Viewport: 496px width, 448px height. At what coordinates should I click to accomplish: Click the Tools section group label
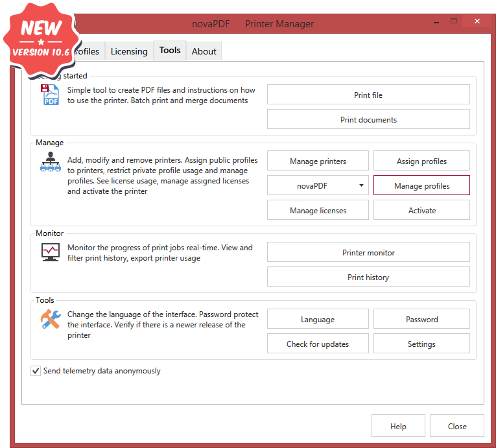tap(45, 300)
